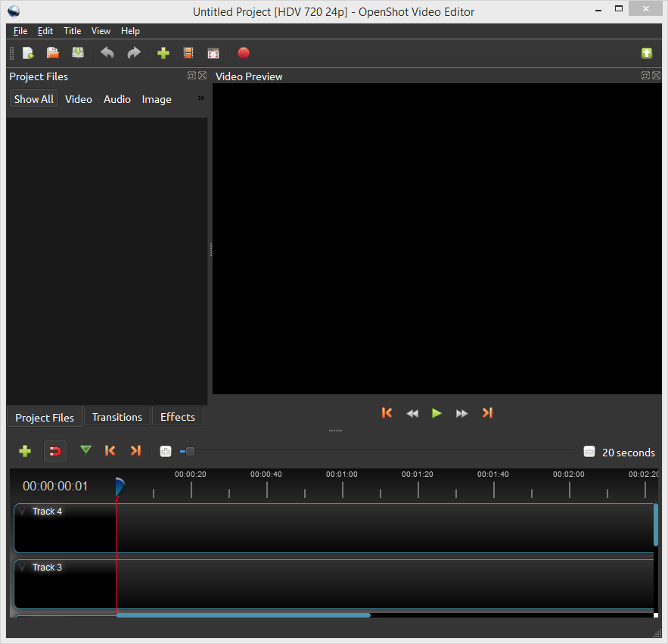Click the 00:00:00:01 timecode display

(55, 486)
